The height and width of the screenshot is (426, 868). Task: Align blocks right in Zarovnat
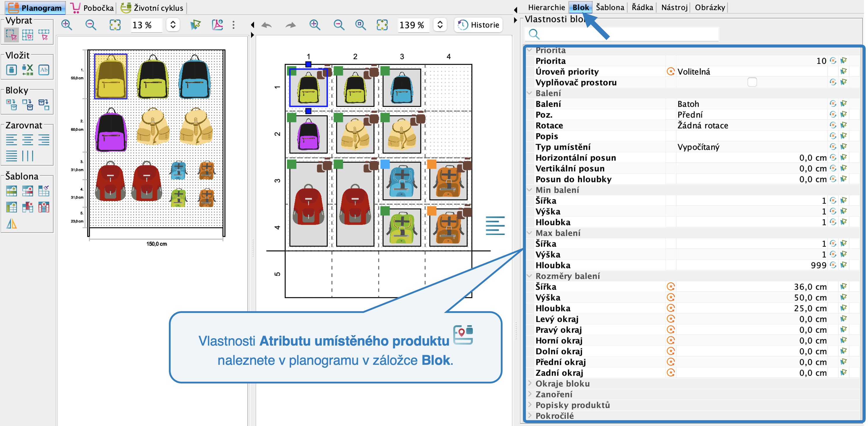pos(44,140)
